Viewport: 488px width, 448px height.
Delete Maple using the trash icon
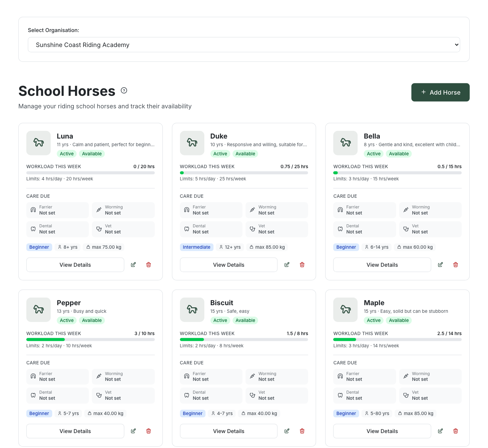[x=455, y=431]
